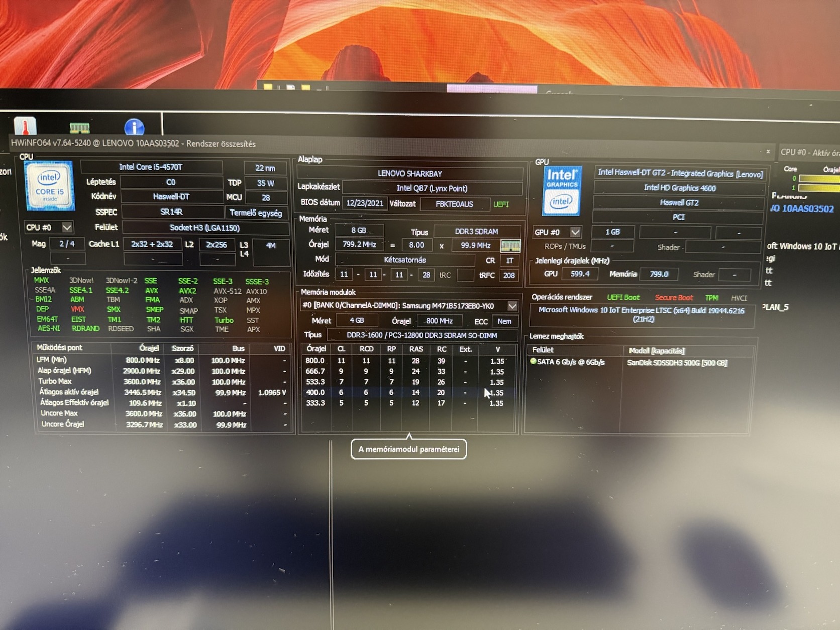The image size is (840, 630).
Task: Click the red Secure Boot status label
Action: [674, 298]
